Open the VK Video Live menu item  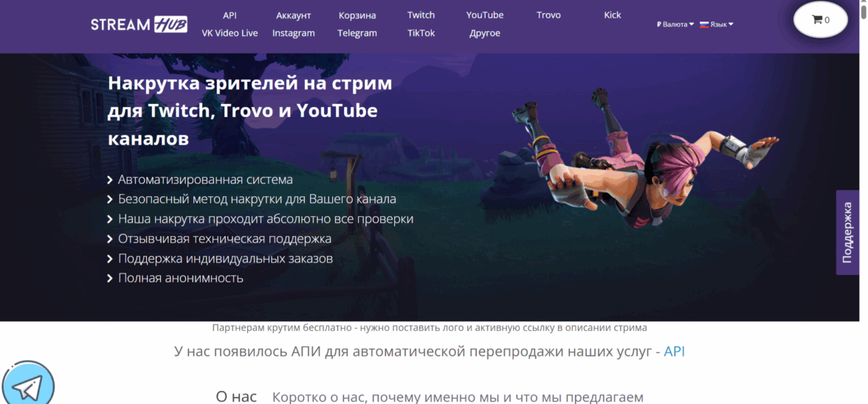[x=230, y=33]
